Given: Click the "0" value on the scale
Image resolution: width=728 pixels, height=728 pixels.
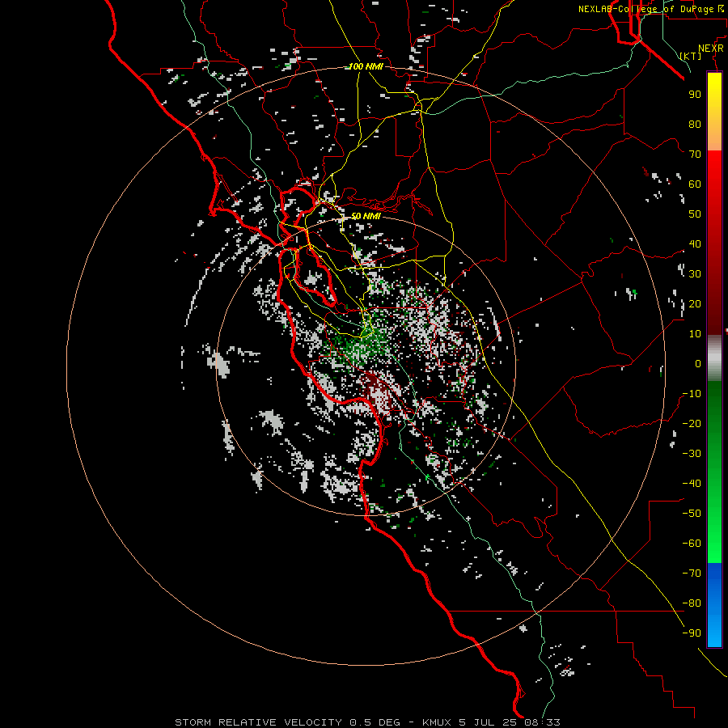Looking at the screenshot, I should pos(698,363).
